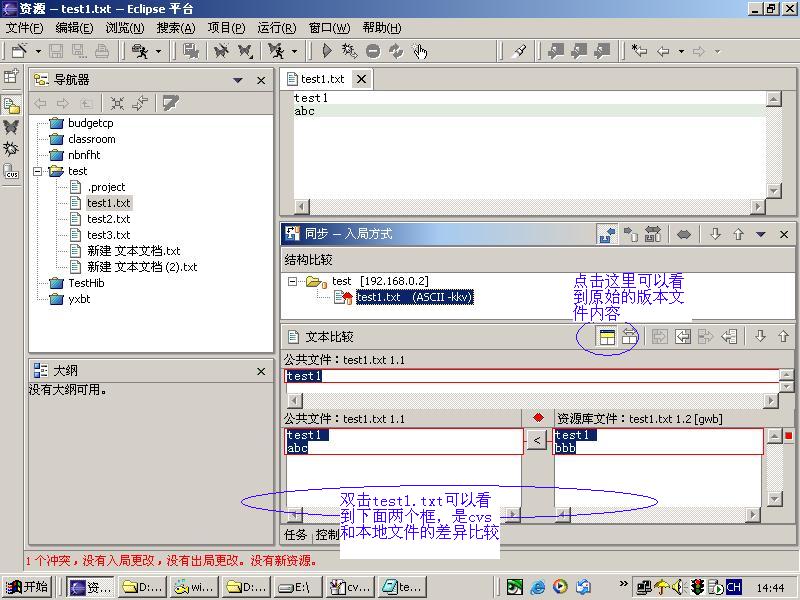Image resolution: width=800 pixels, height=600 pixels.
Task: Open the Forward history dropdown arrow
Action: tap(717, 51)
